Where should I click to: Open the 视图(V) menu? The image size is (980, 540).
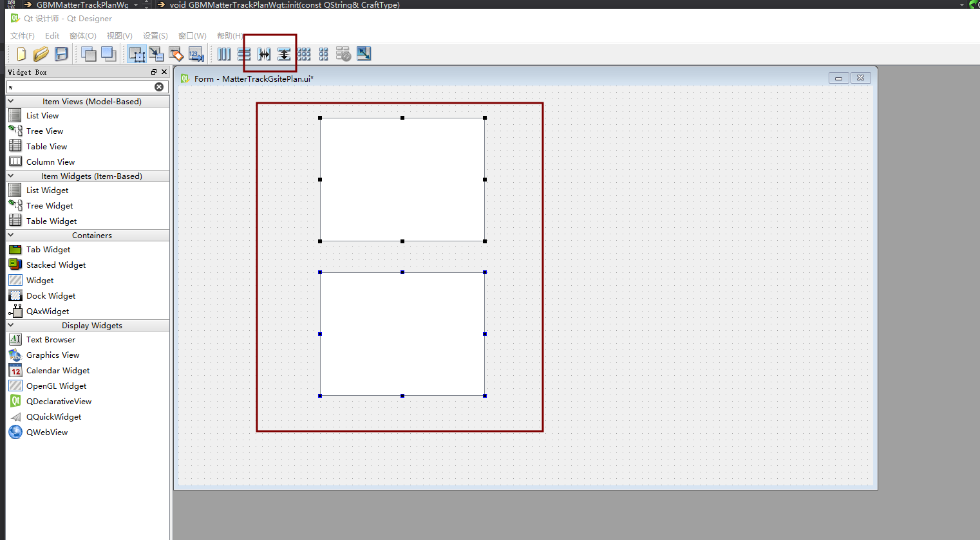coord(119,35)
